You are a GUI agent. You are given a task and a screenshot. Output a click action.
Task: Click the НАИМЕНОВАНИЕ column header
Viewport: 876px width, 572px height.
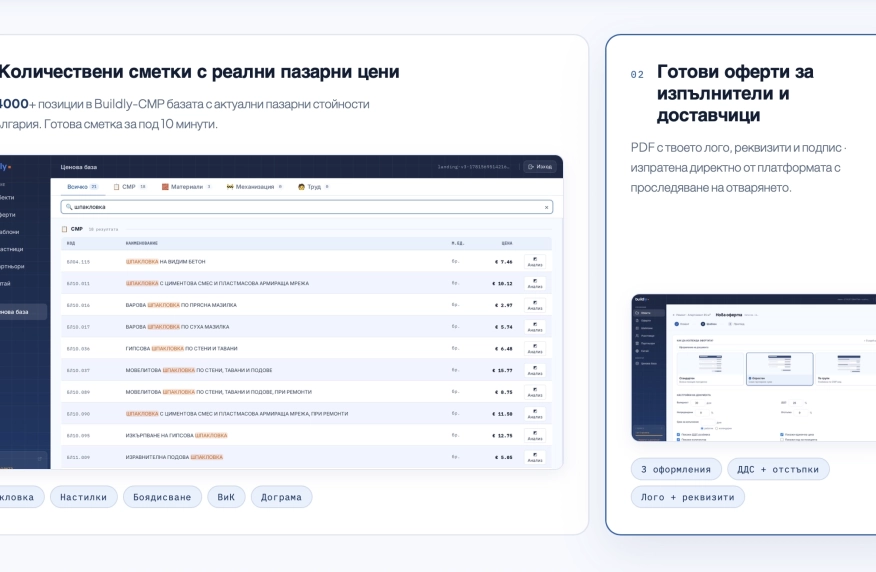(141, 243)
